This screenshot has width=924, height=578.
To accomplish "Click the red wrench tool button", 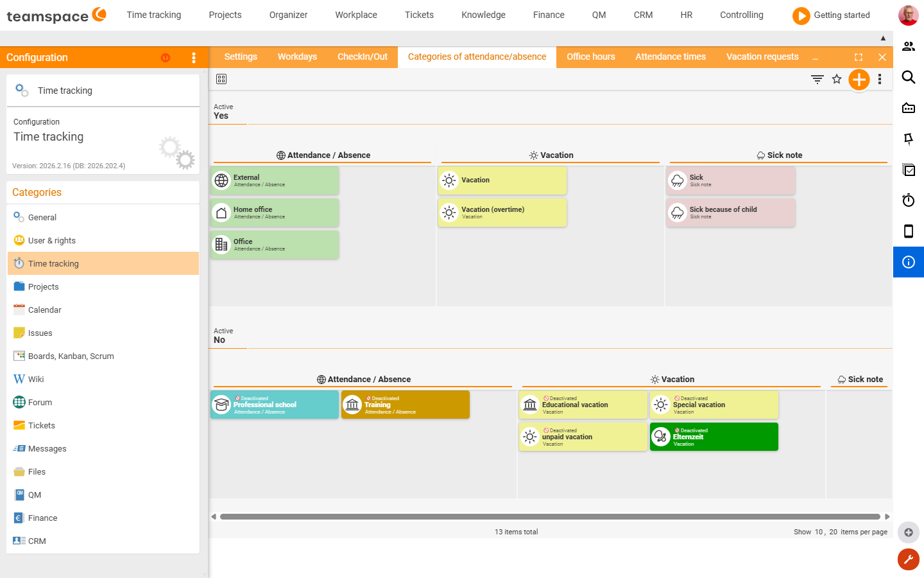I will [909, 559].
